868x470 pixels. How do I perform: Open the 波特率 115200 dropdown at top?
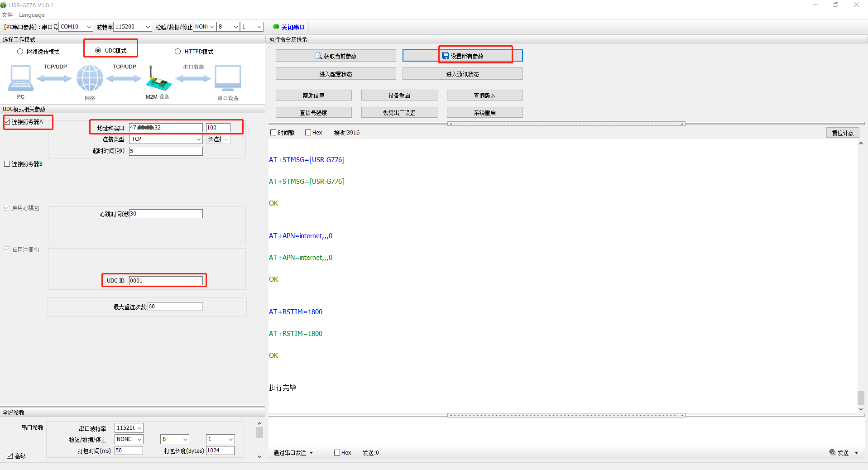coord(148,27)
